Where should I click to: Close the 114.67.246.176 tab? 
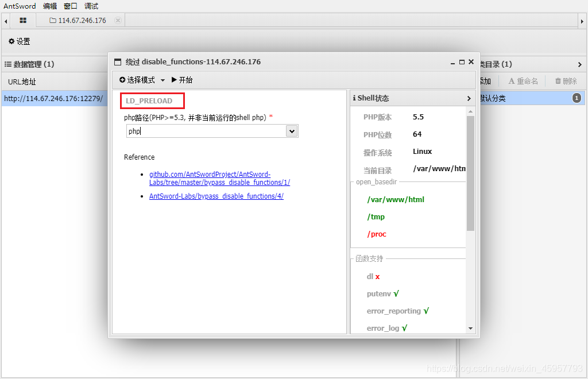[x=118, y=20]
